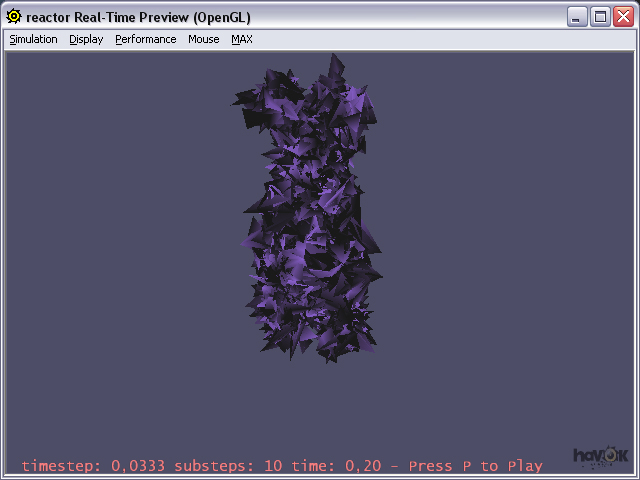Click the 'substeps: 10' status text
This screenshot has height=480, width=640.
click(228, 466)
